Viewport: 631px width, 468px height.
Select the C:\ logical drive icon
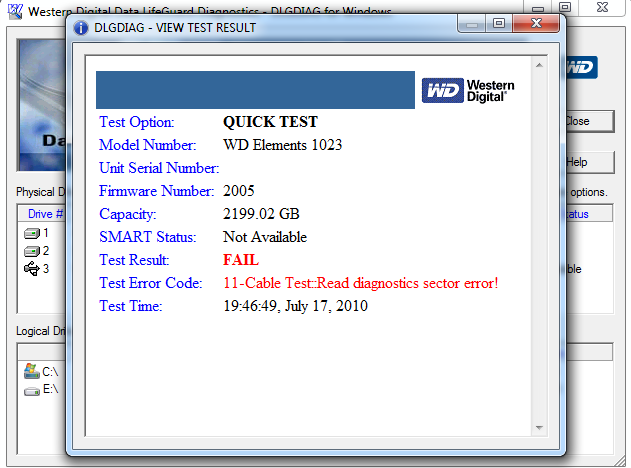[32, 371]
